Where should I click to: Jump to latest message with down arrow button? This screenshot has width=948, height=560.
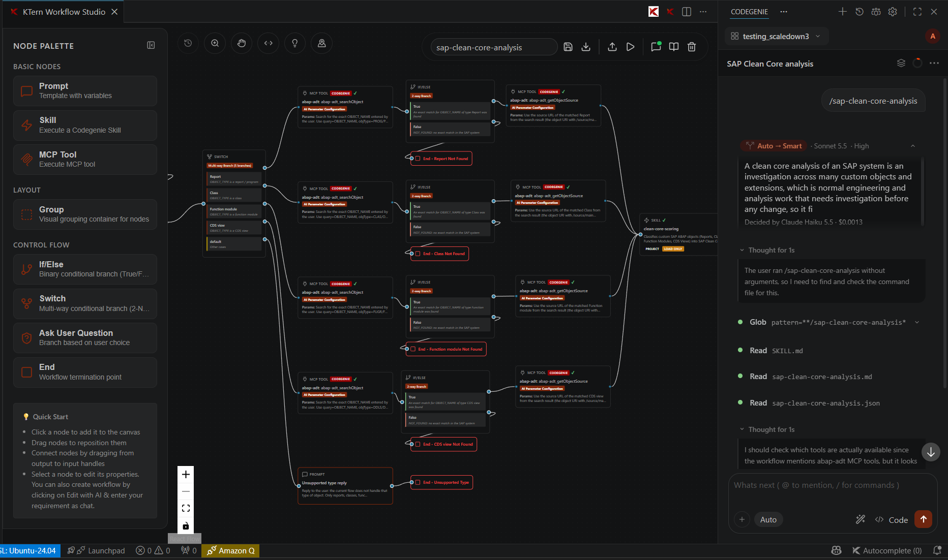click(x=931, y=452)
